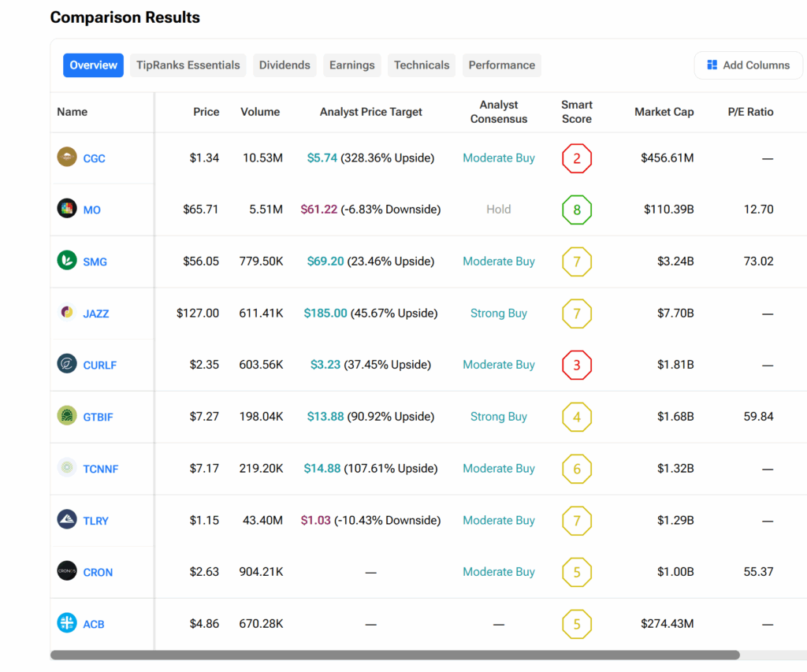Sort by the Volume column header
The width and height of the screenshot is (807, 672).
click(x=260, y=112)
